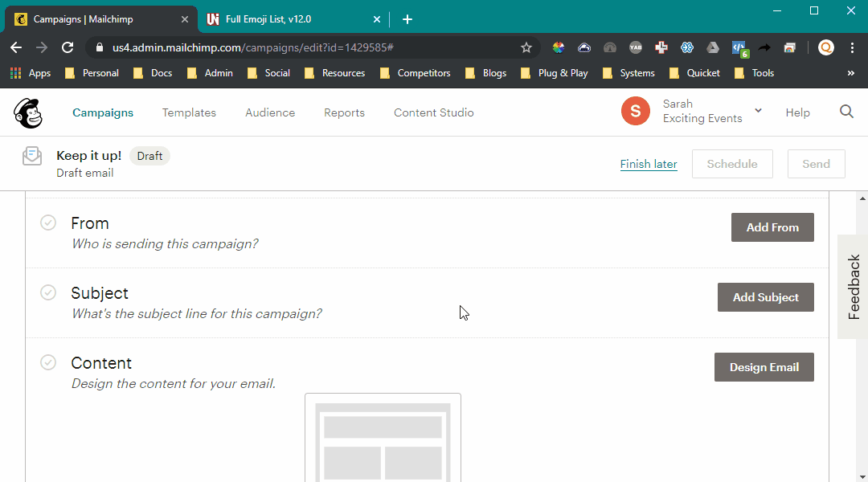The image size is (868, 482).
Task: Open the Docs bookmarks folder
Action: click(153, 73)
